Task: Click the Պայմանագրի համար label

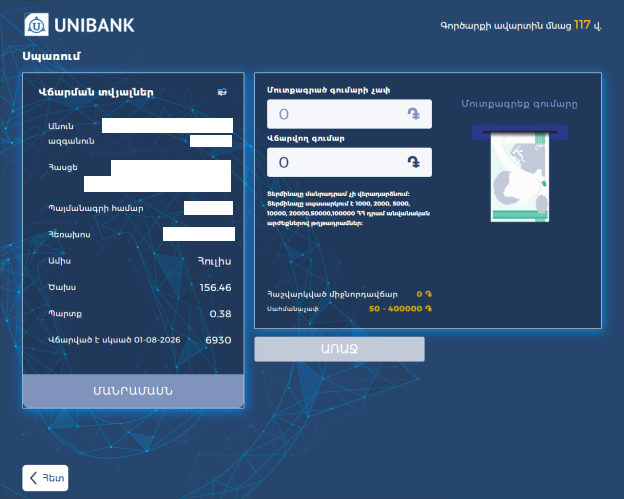Action: (96, 208)
